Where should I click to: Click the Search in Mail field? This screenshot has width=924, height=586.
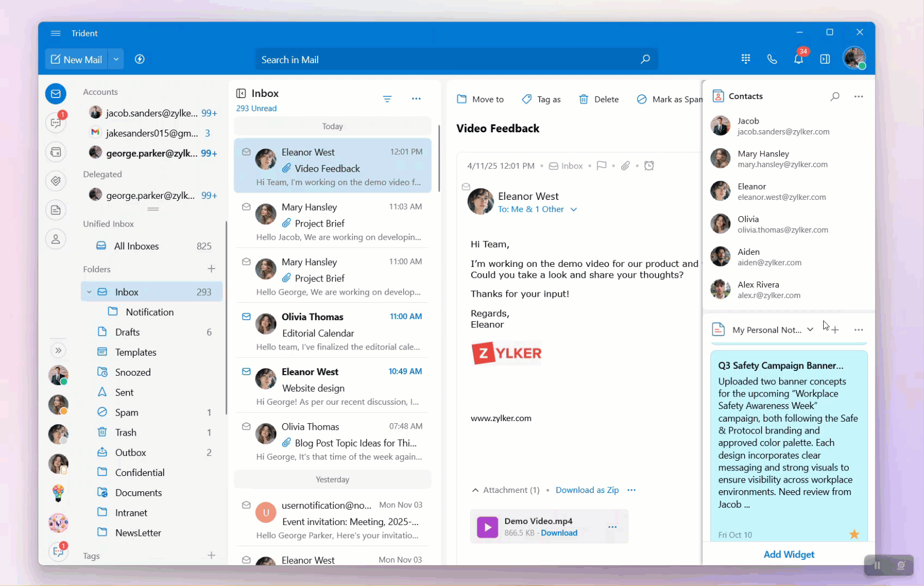(457, 59)
